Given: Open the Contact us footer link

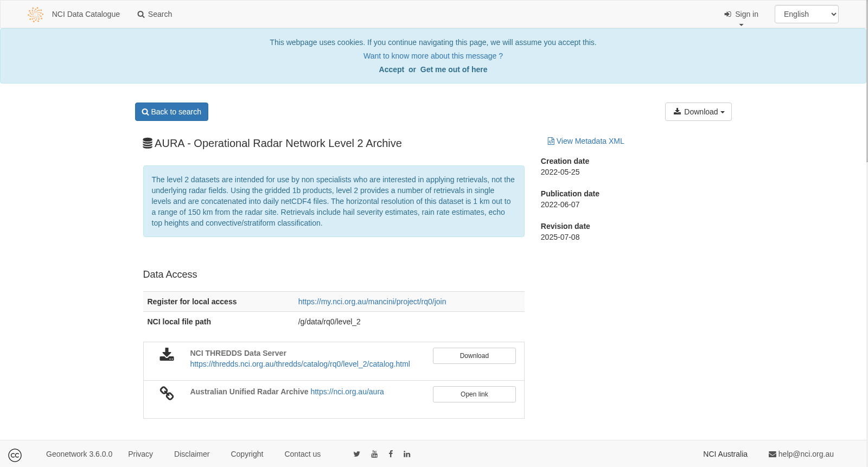Looking at the screenshot, I should tap(302, 454).
